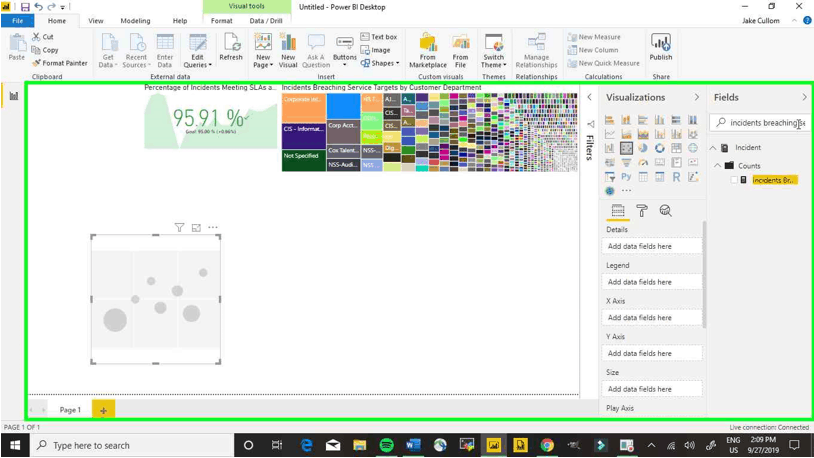The image size is (814, 458).
Task: Pick the waterfall chart visualization
Action: tap(609, 148)
